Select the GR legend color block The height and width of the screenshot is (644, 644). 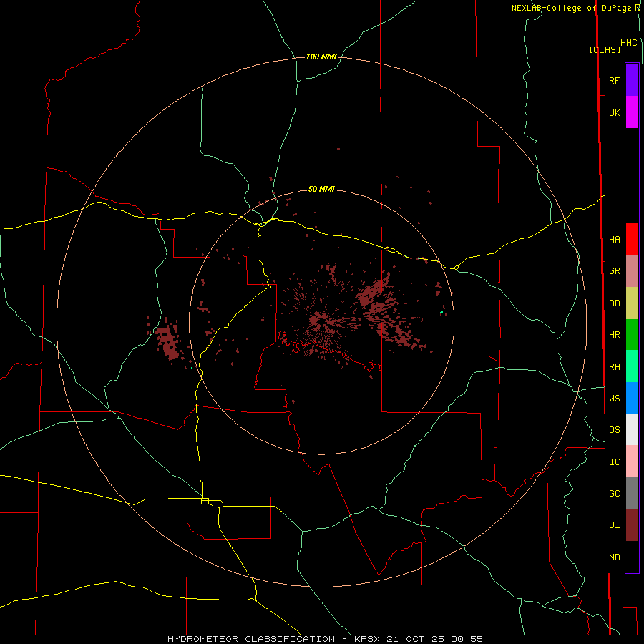pyautogui.click(x=632, y=270)
